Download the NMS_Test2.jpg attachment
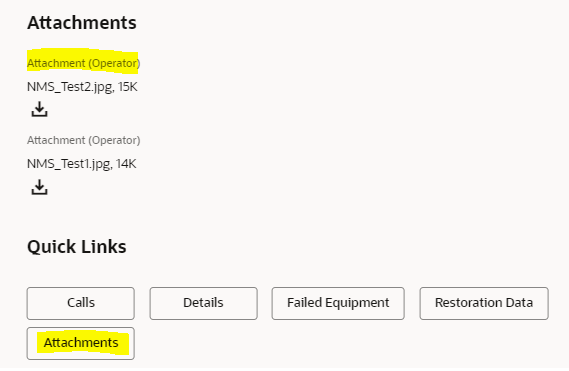 (x=39, y=109)
